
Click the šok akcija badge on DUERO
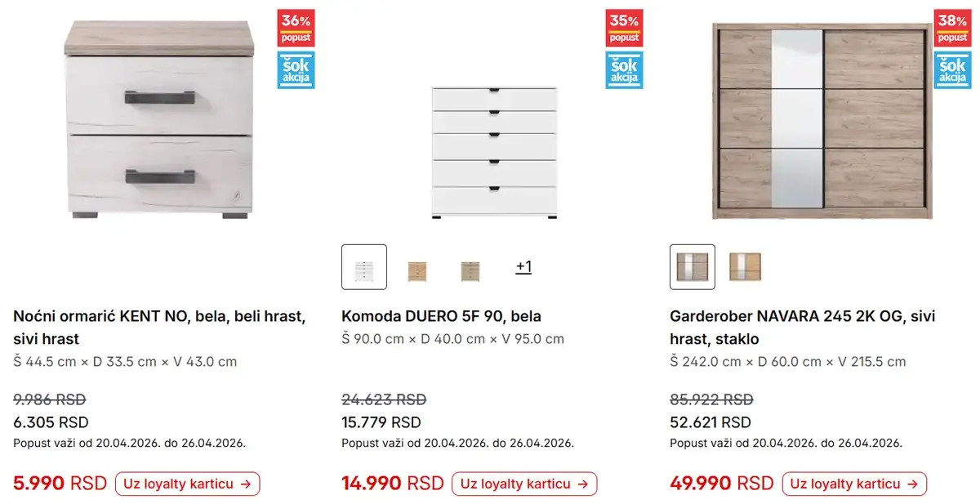coord(624,69)
